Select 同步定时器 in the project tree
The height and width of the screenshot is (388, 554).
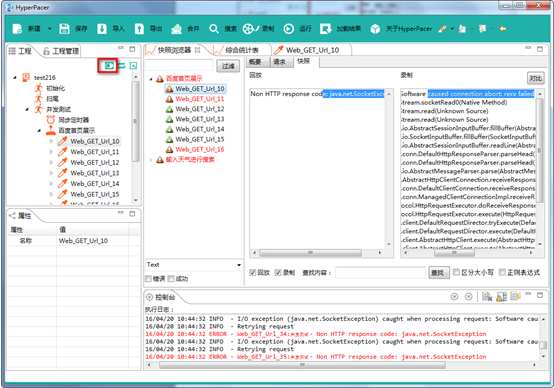pos(73,120)
